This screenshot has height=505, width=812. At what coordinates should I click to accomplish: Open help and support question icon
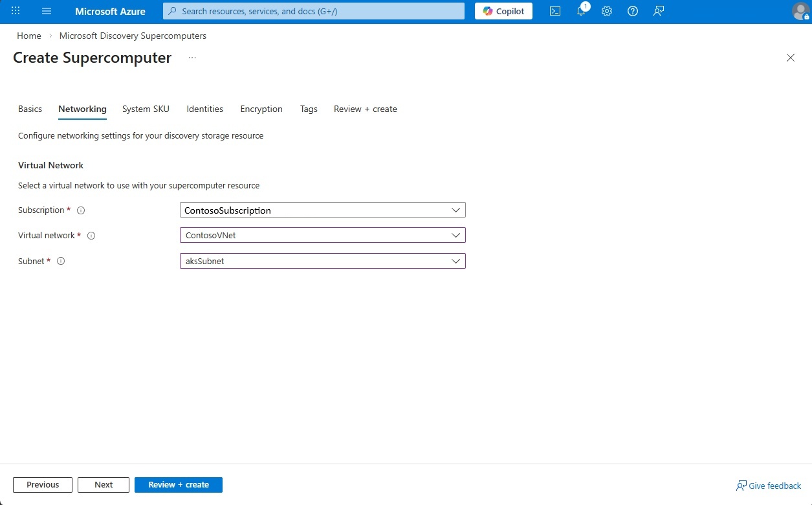(x=633, y=11)
